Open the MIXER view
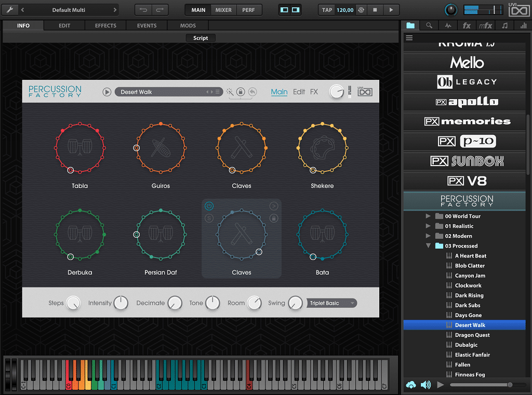532x395 pixels. pos(223,10)
